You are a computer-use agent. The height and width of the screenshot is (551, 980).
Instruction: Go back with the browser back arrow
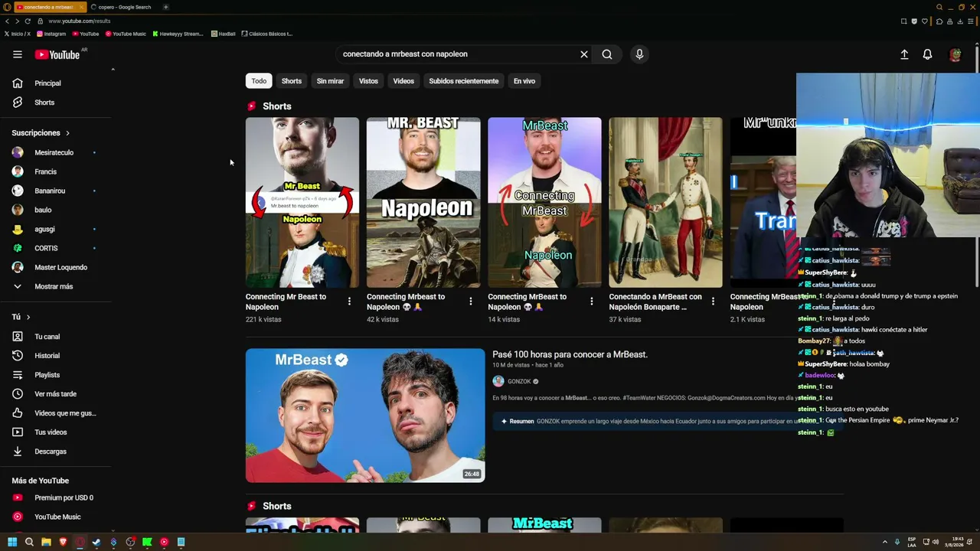[x=7, y=21]
